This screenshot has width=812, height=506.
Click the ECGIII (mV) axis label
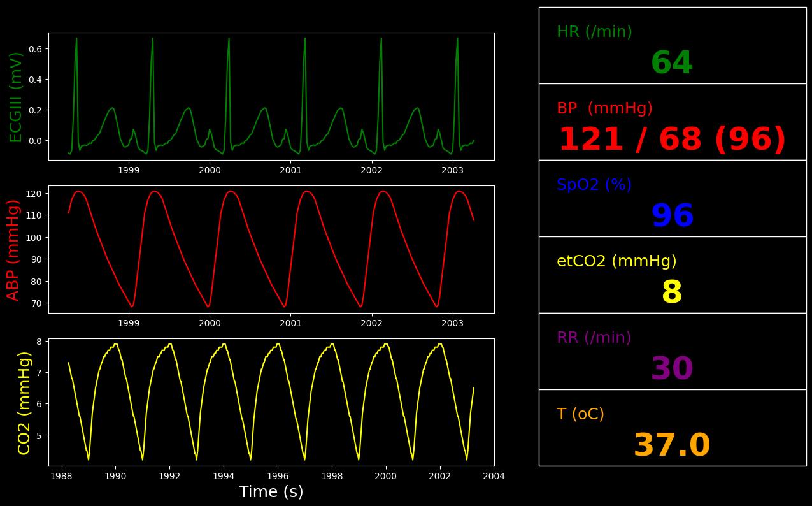click(16, 97)
